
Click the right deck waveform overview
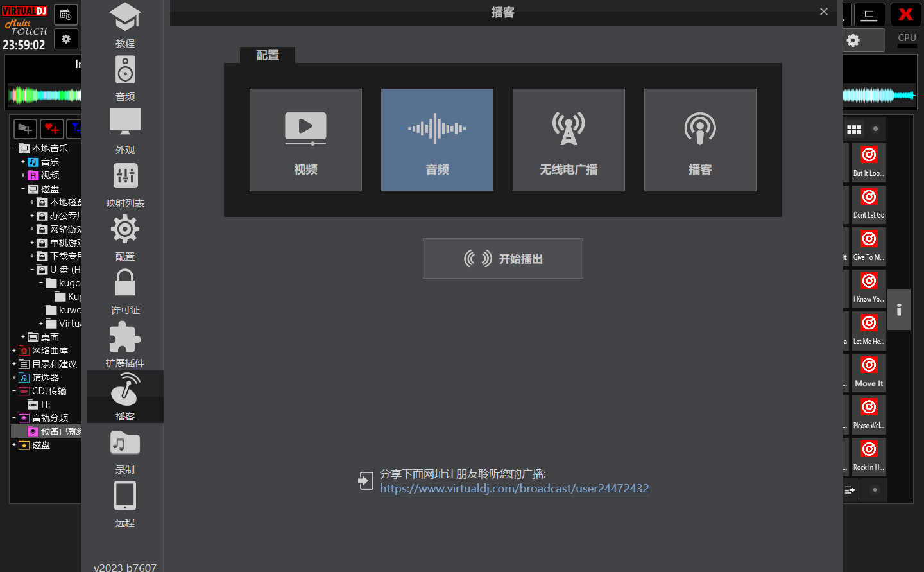879,96
